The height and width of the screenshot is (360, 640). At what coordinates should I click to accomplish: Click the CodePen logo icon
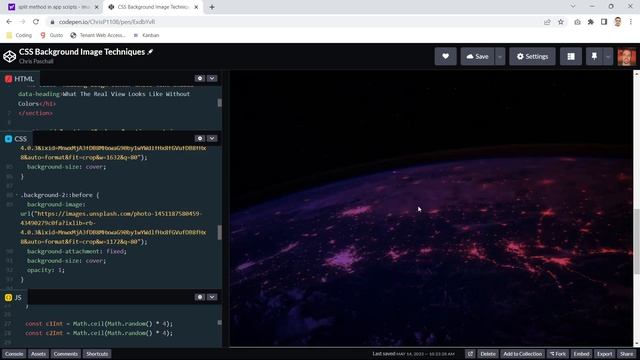coord(9,56)
